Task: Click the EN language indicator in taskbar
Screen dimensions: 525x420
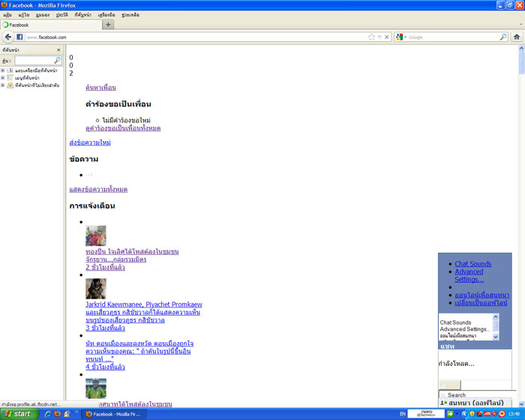Action: (x=403, y=414)
